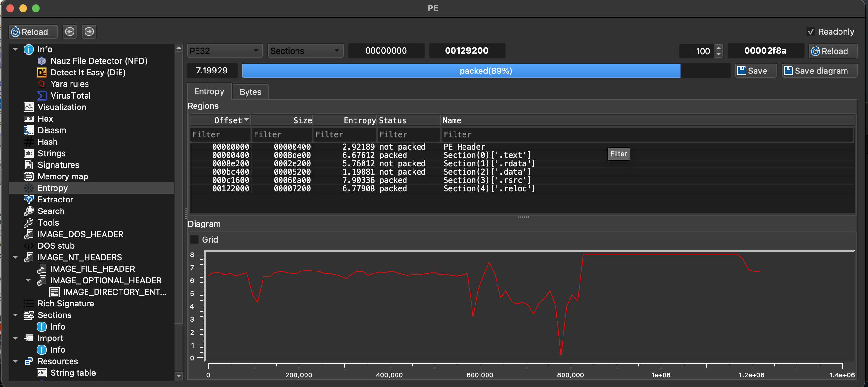Click the Yara rules icon
This screenshot has width=868, height=387.
click(x=41, y=84)
